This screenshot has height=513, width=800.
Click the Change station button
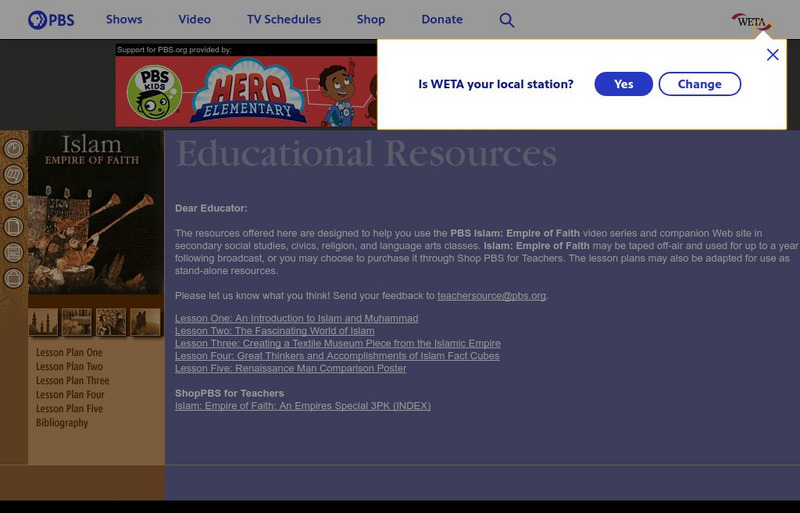(699, 84)
